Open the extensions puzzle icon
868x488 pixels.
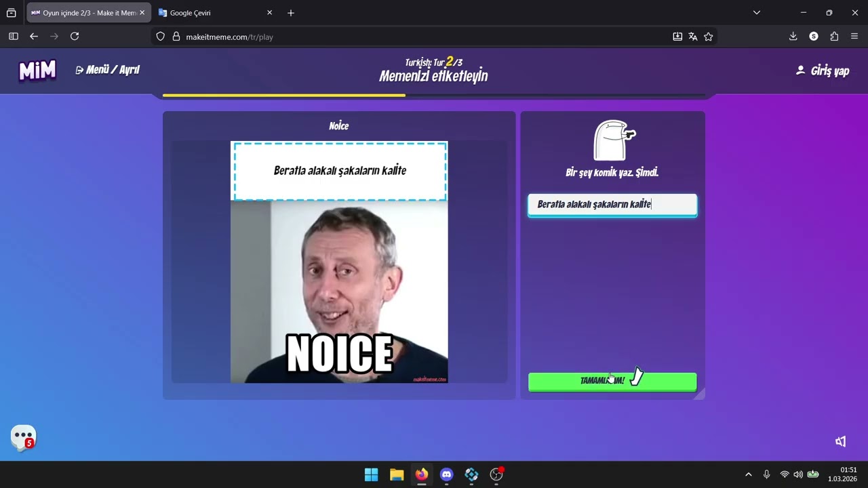click(834, 37)
